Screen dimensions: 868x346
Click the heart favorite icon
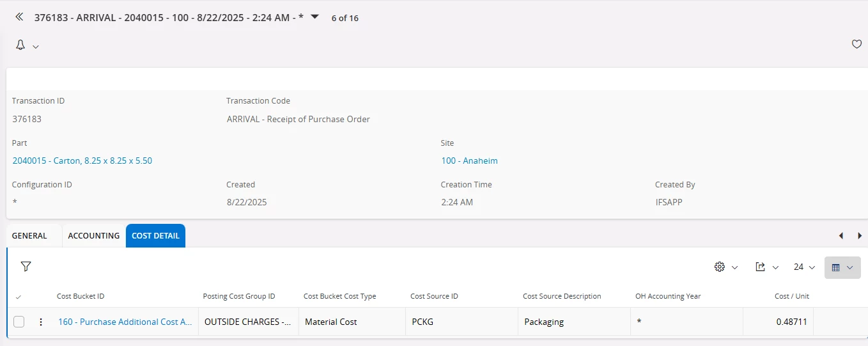click(857, 44)
